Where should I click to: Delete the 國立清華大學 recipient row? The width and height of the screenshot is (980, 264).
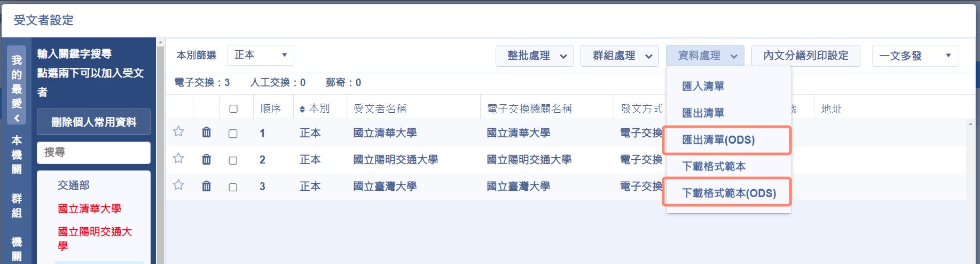(x=206, y=132)
